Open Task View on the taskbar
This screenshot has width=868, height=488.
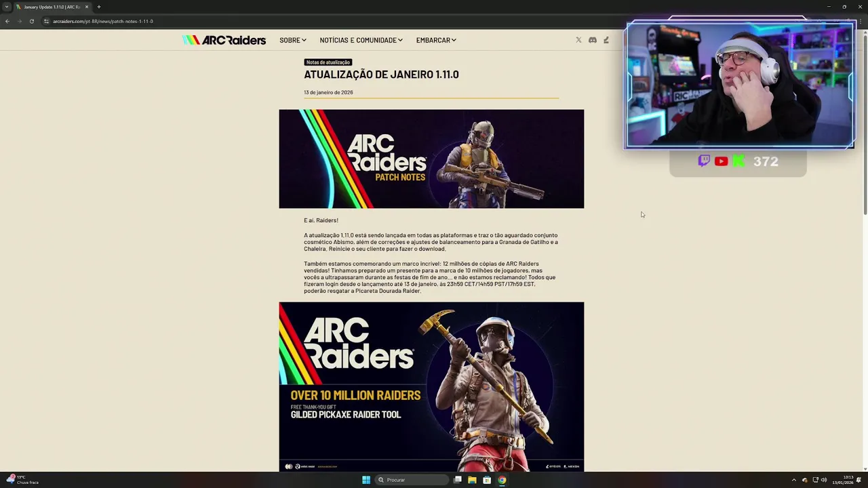[x=458, y=480]
